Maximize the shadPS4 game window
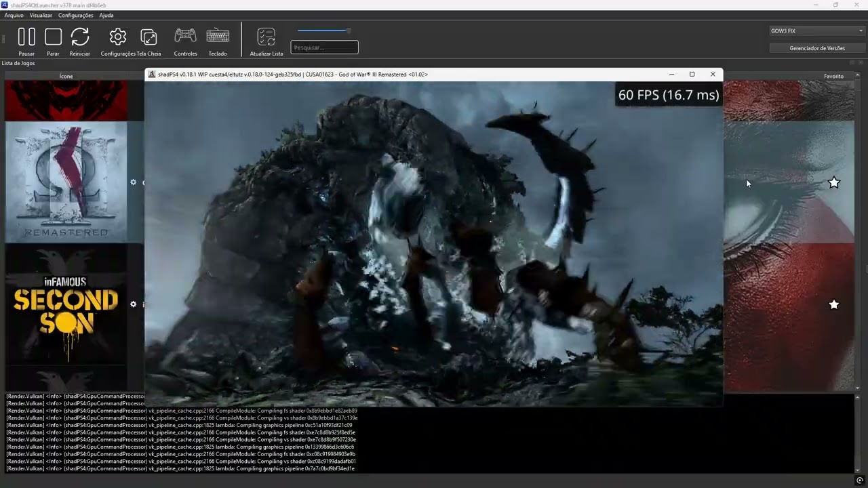Viewport: 868px width, 488px height. point(692,75)
